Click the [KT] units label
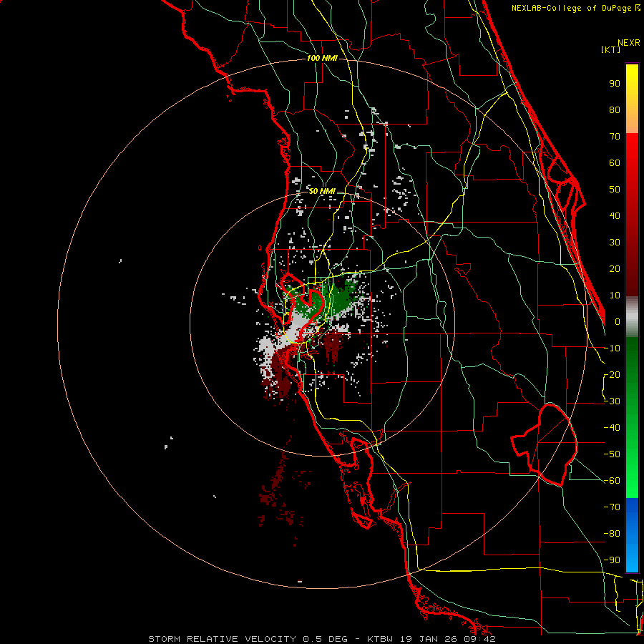The height and width of the screenshot is (644, 644). (x=611, y=49)
